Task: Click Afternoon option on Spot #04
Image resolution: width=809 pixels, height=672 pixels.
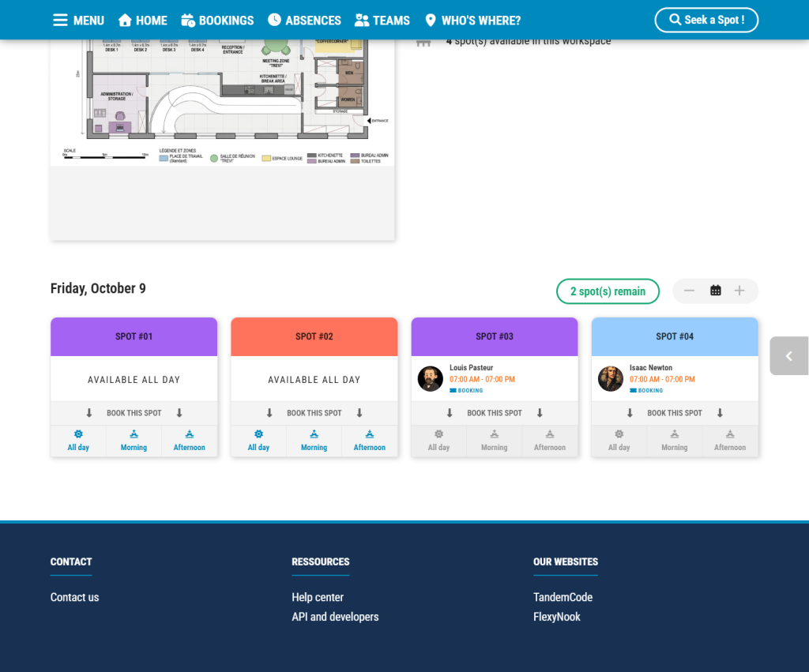Action: pos(730,441)
